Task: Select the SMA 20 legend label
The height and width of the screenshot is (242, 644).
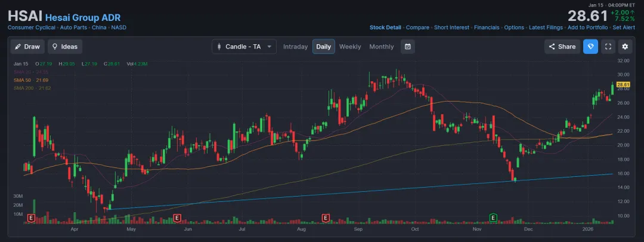Action: [x=31, y=72]
